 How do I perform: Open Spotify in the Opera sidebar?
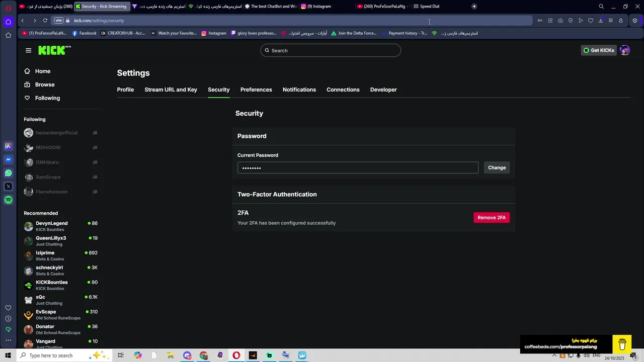coord(8,200)
